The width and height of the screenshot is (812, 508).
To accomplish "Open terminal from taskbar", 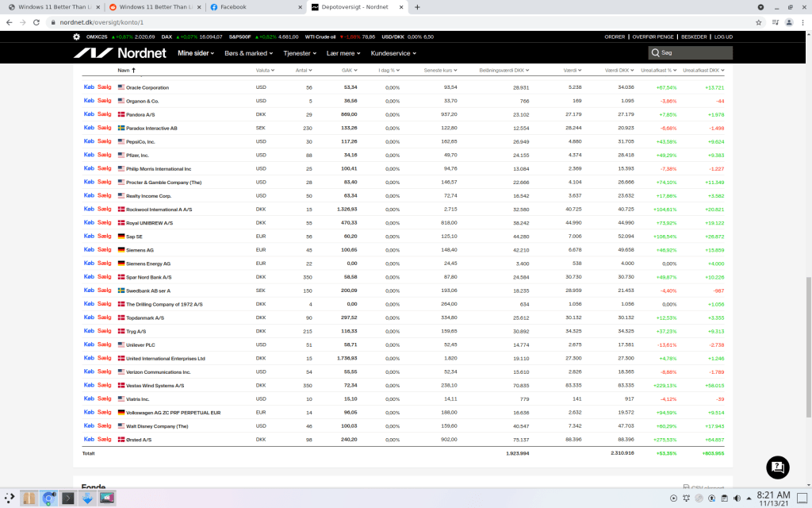I will (x=68, y=498).
